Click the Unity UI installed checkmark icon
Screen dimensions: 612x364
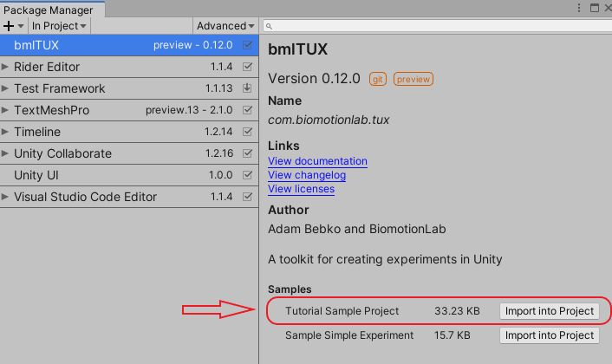coord(247,175)
